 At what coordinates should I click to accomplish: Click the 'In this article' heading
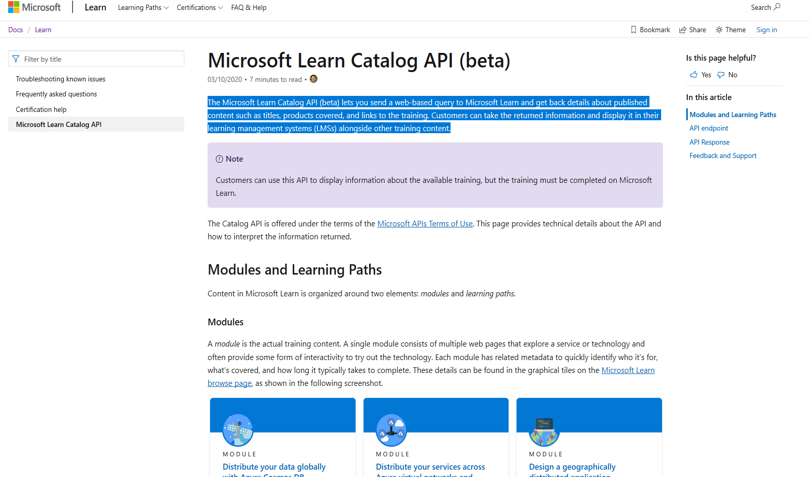[x=708, y=97]
